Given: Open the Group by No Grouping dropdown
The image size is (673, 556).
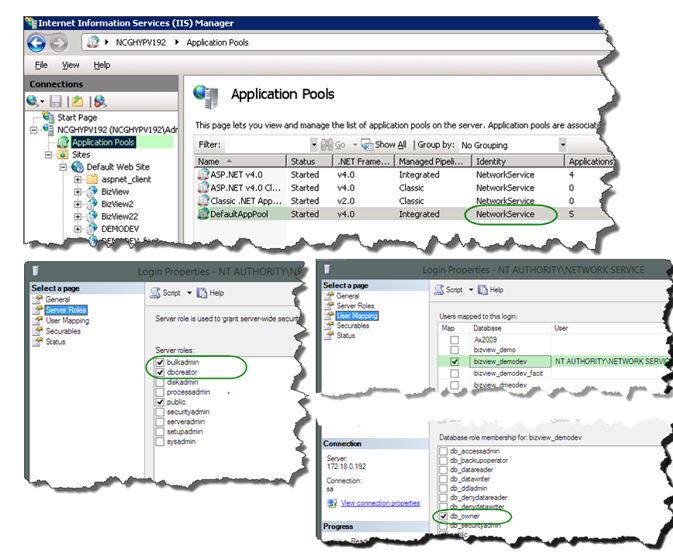Looking at the screenshot, I should tap(562, 145).
